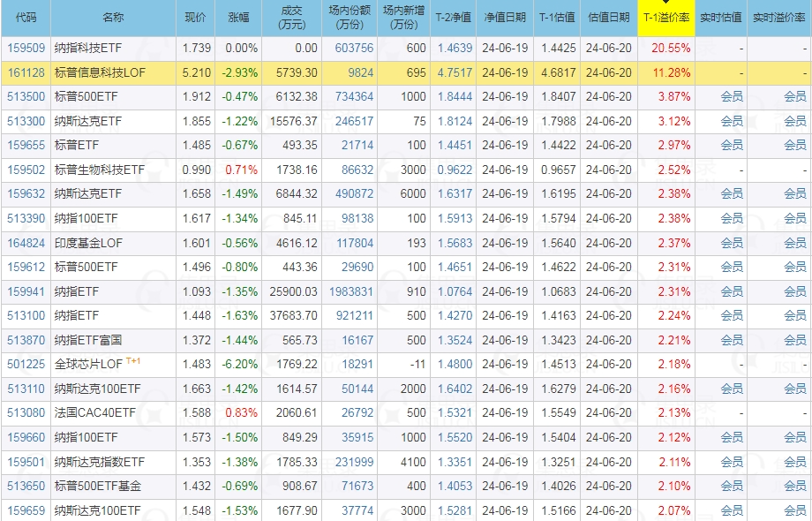Click the -6.20% change cell

point(240,364)
